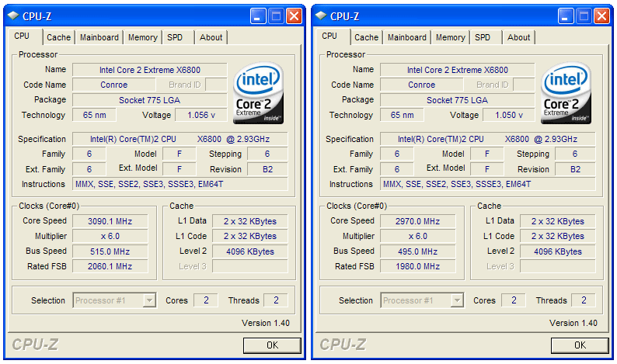Click the CPU-Z title bar icon in the right window
This screenshot has width=617, height=364.
(x=320, y=16)
